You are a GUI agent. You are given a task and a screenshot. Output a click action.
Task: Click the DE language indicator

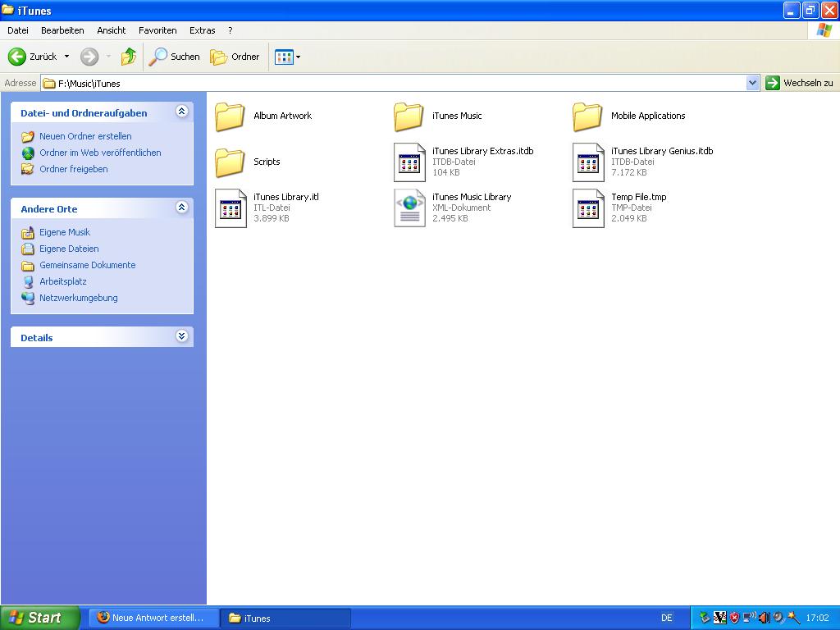coord(666,618)
